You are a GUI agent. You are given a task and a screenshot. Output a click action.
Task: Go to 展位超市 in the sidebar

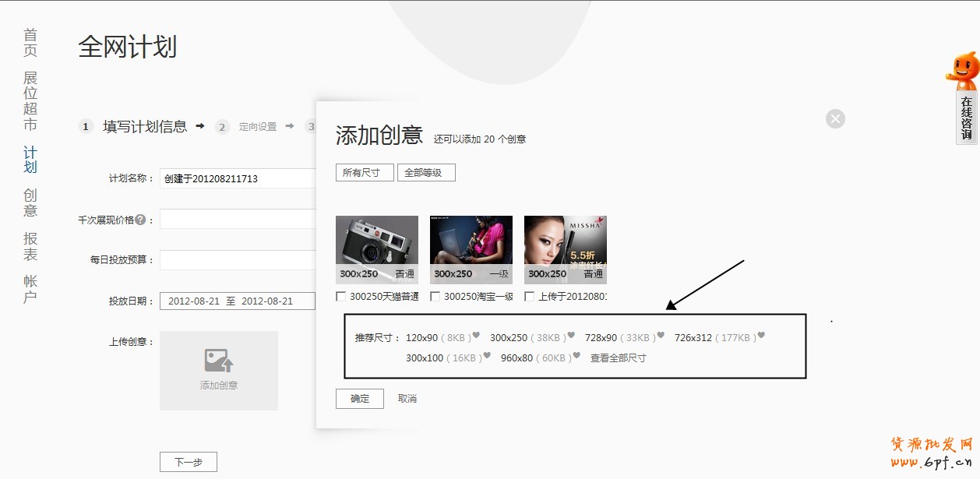coord(30,101)
